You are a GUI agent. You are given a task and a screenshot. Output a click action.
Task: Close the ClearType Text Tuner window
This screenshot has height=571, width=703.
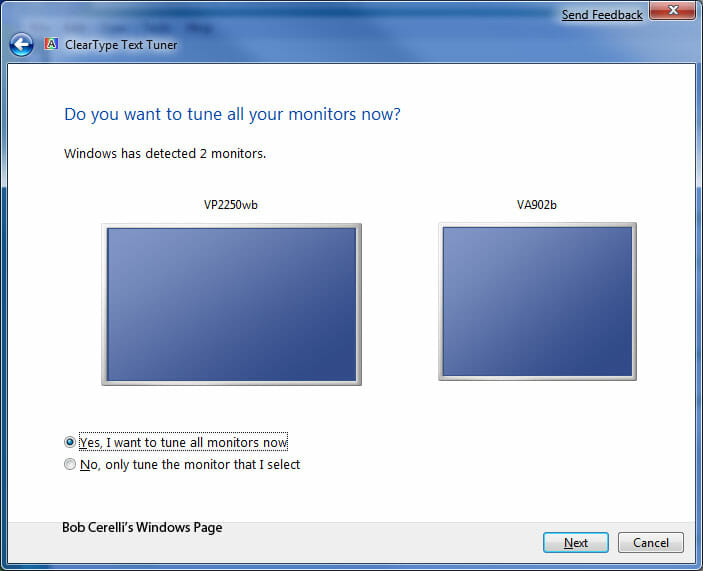pos(672,10)
